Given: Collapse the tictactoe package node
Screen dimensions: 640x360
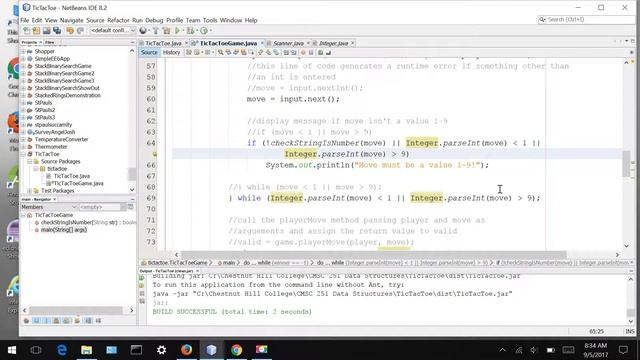Looking at the screenshot, I should tap(36, 169).
